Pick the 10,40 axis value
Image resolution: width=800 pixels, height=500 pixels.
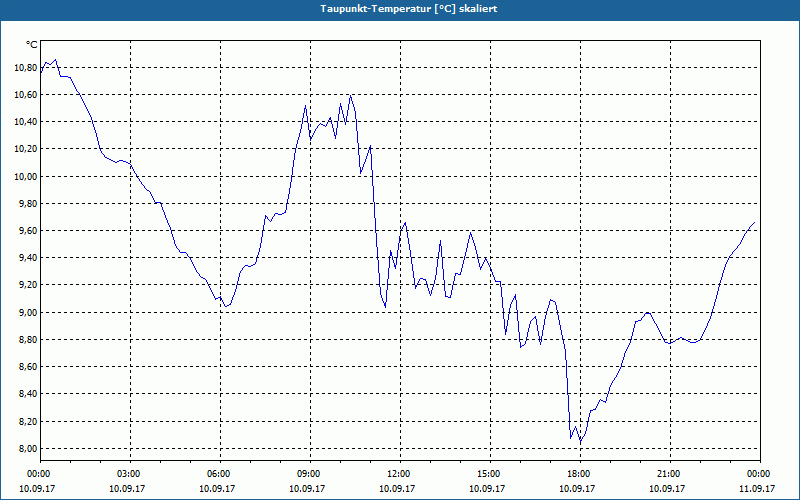point(25,121)
